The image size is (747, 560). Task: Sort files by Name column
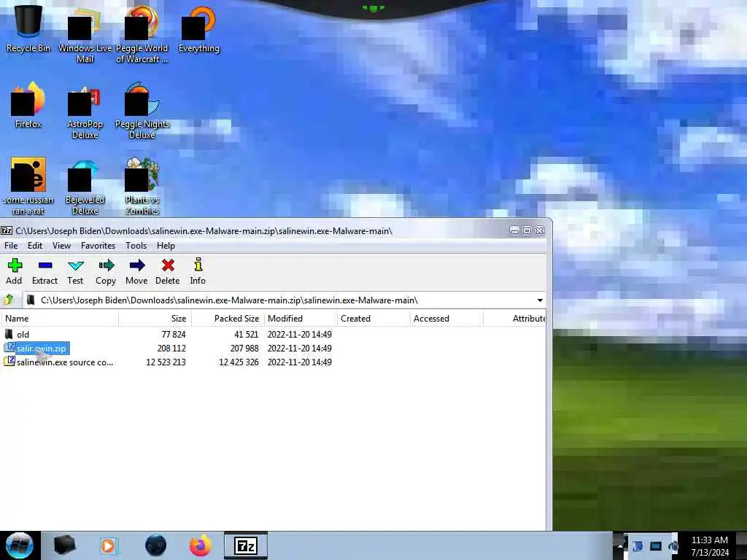[60, 319]
